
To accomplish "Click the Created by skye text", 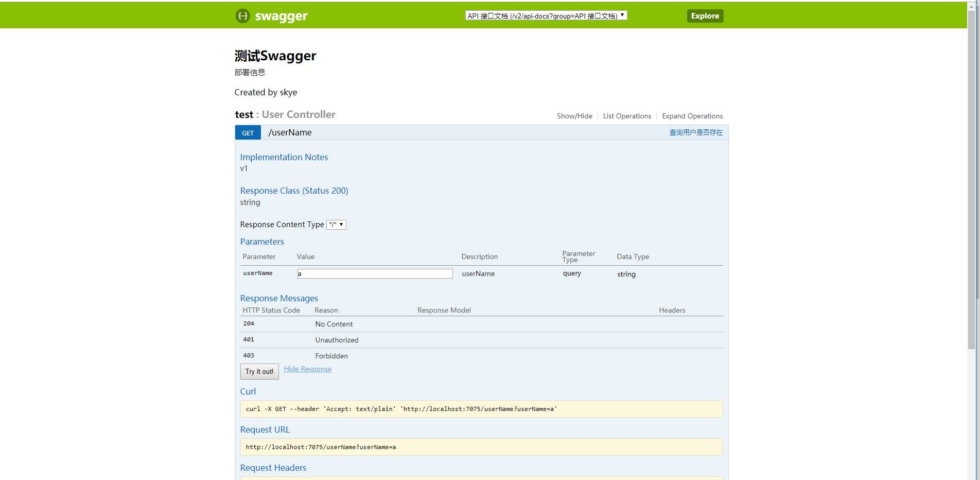I will pyautogui.click(x=266, y=92).
